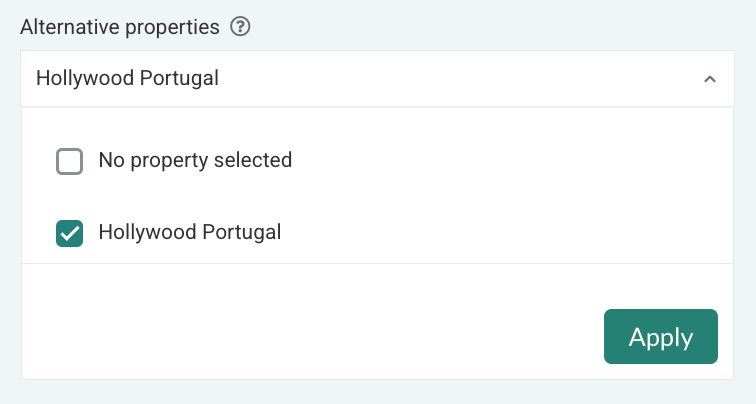Viewport: 756px width, 404px height.
Task: Confirm the selection with the green Apply button
Action: pos(660,337)
